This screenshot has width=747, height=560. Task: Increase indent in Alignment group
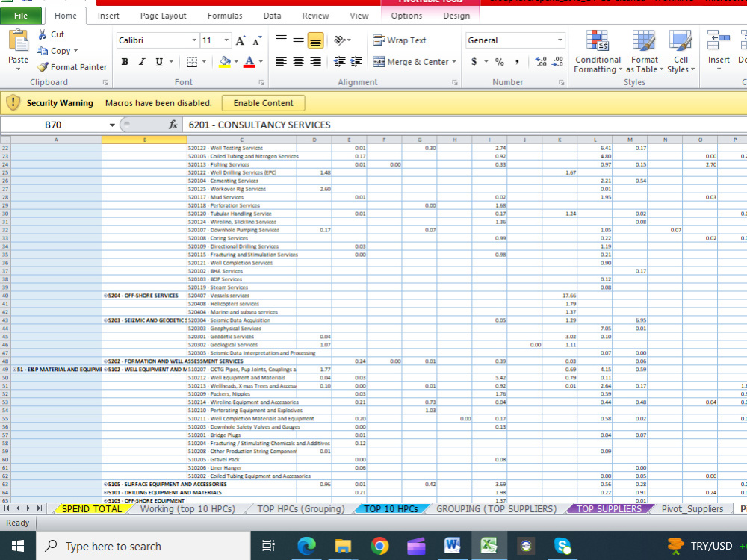356,61
